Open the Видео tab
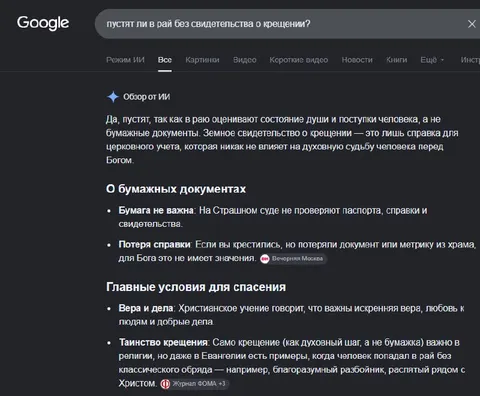This screenshot has height=396, width=480. tap(245, 60)
